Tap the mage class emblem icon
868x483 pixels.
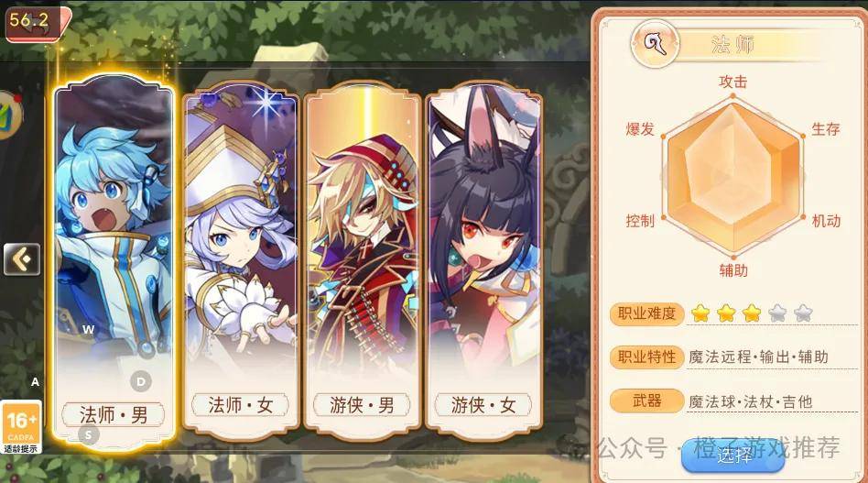[655, 44]
